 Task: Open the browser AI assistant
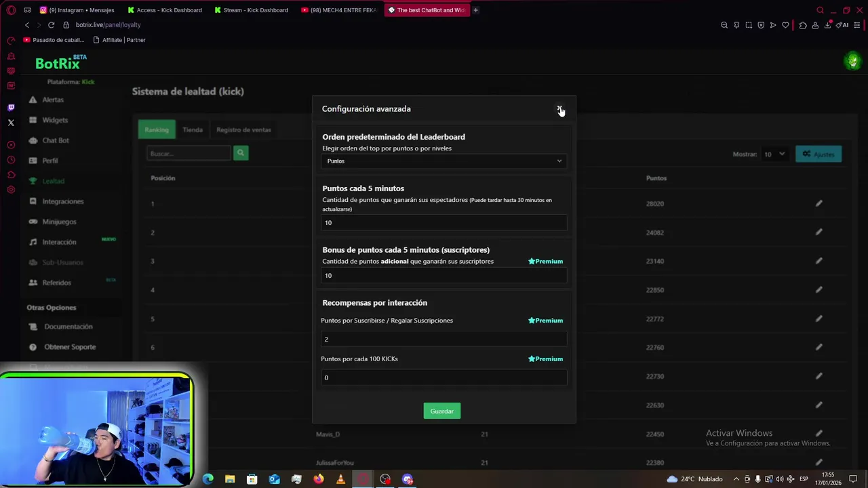click(842, 25)
